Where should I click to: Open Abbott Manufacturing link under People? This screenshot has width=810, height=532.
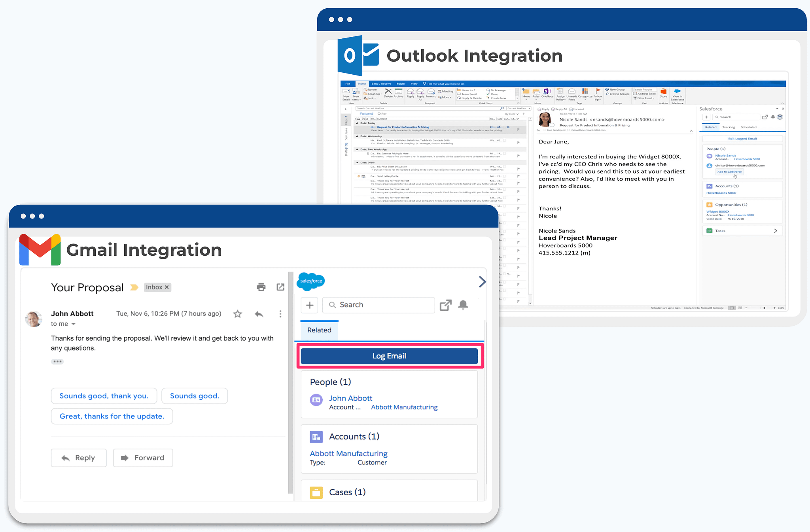pyautogui.click(x=404, y=407)
